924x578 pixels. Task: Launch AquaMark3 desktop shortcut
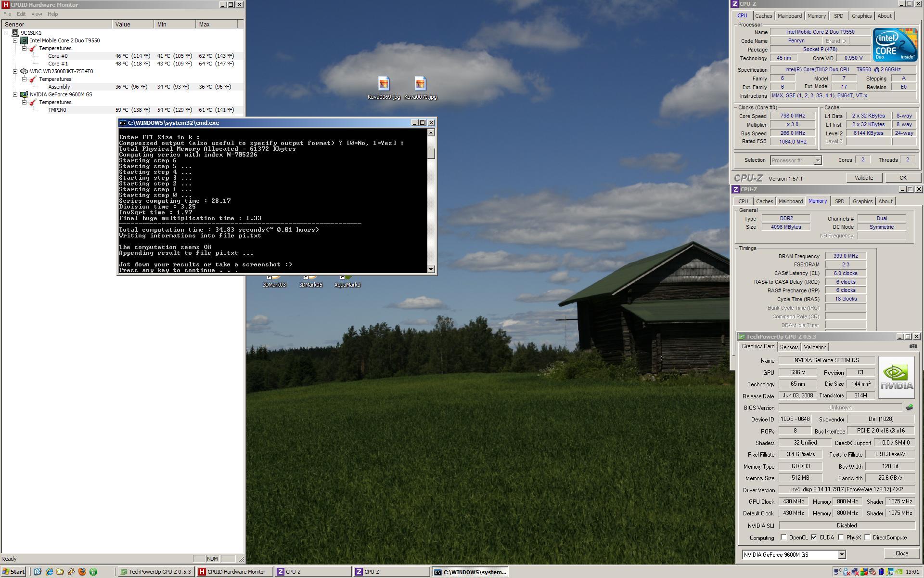(347, 281)
